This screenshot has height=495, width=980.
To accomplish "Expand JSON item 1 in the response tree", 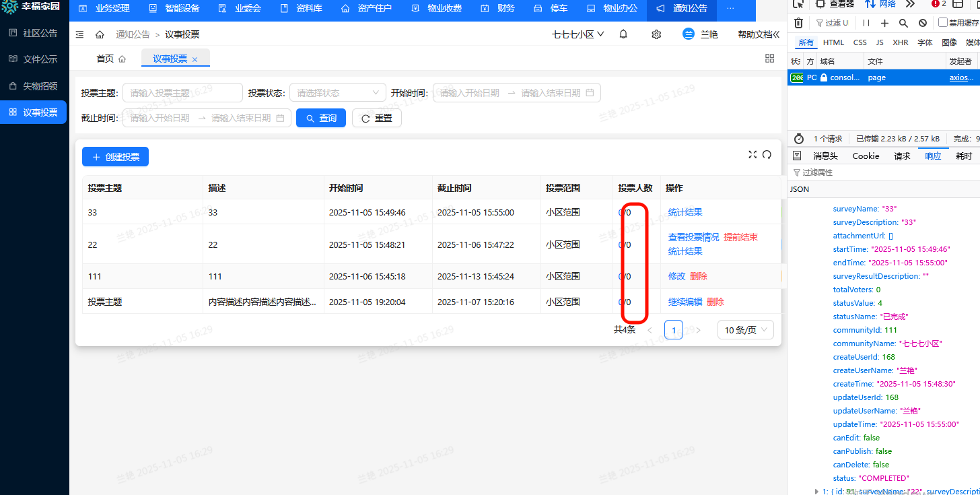I will pos(817,492).
